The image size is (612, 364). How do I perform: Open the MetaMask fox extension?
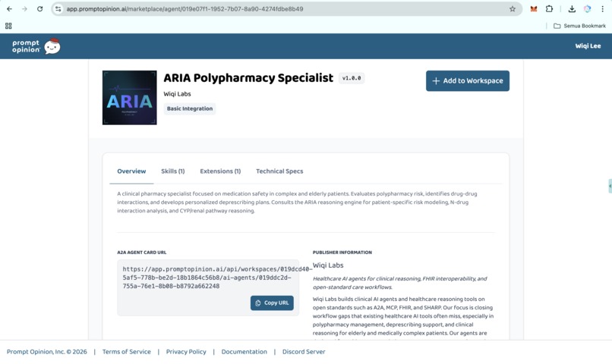click(x=534, y=9)
